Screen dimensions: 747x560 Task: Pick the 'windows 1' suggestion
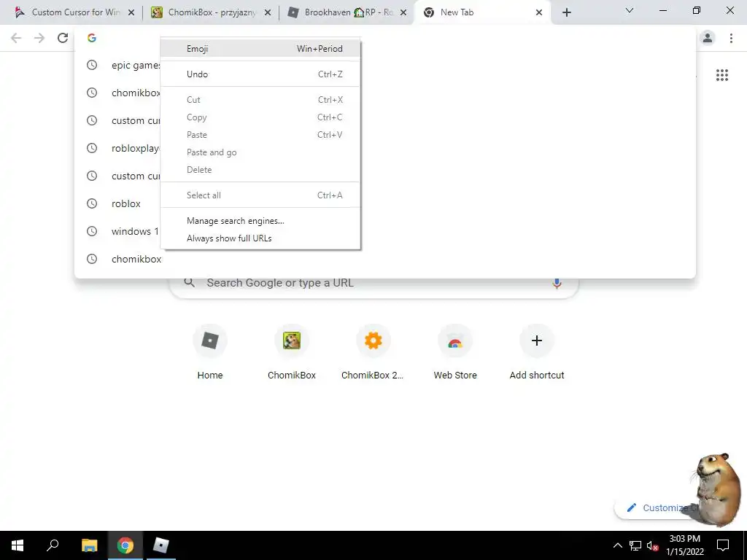tap(135, 231)
